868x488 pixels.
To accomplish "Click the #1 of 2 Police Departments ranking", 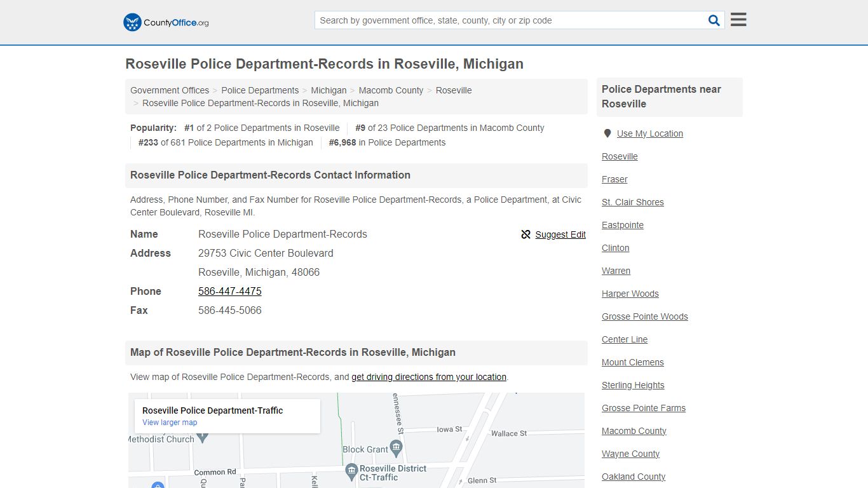I will 262,128.
